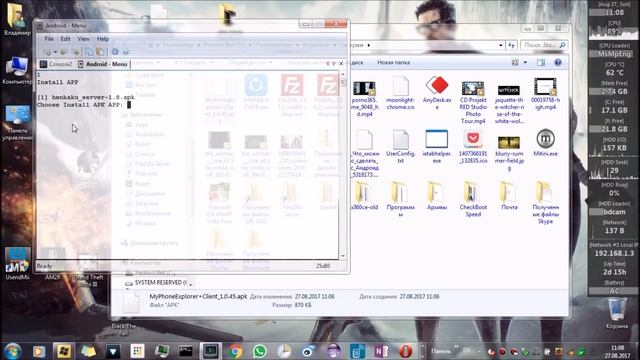Expand the Explorer address bar history dropdown
The image size is (640, 360).
(x=501, y=45)
